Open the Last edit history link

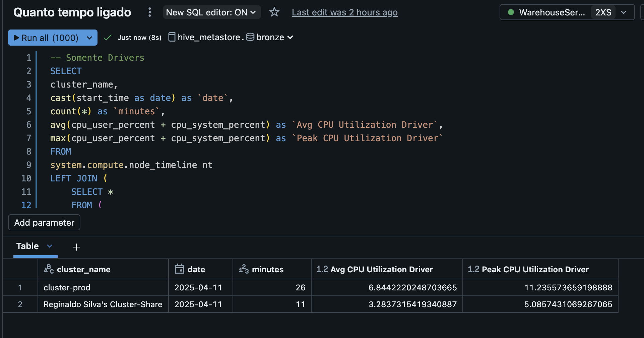coord(345,12)
